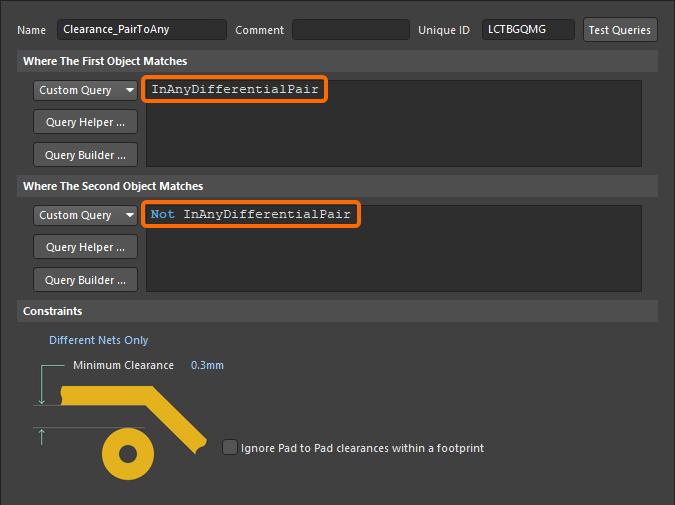
Task: Click Where The Second Object Matches header
Action: [113, 186]
